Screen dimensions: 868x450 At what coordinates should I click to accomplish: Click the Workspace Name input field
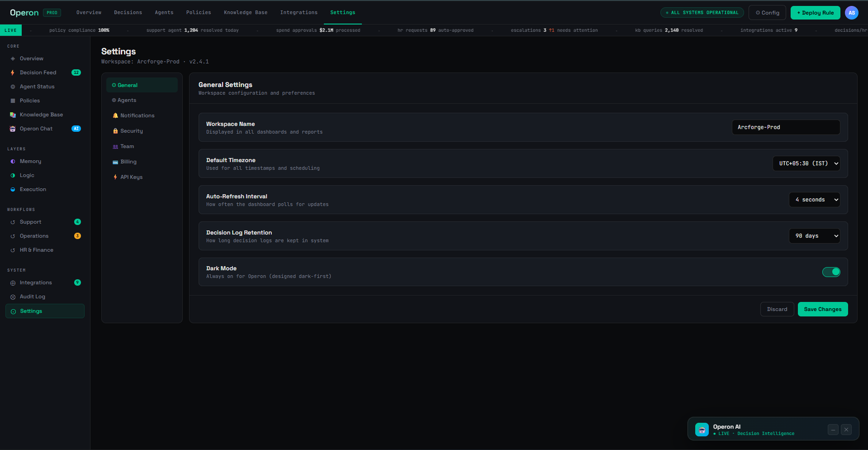coord(786,127)
